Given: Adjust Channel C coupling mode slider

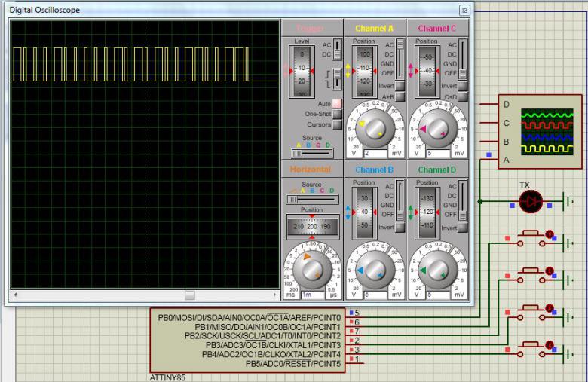Looking at the screenshot, I should 463,59.
